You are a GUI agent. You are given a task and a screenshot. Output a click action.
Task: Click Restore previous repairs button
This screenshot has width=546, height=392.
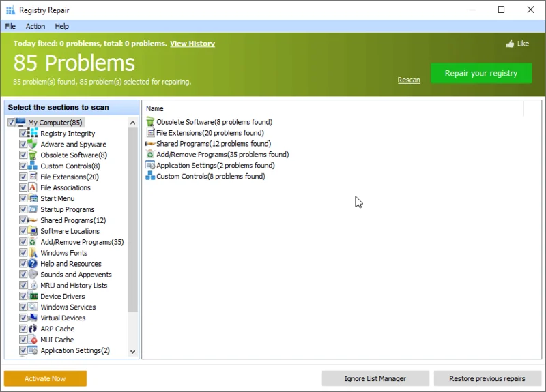pyautogui.click(x=487, y=378)
